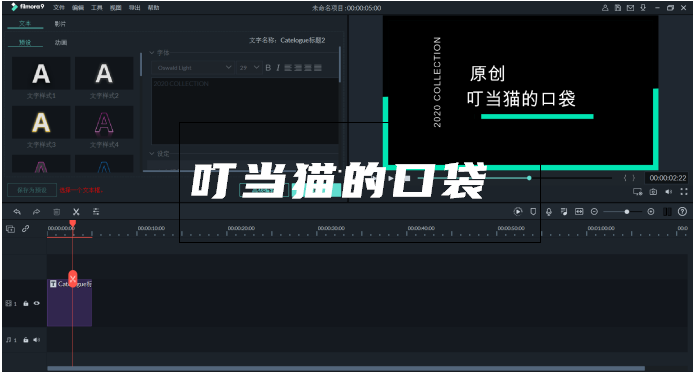
Task: Open the help question mark icon
Action: (x=683, y=212)
